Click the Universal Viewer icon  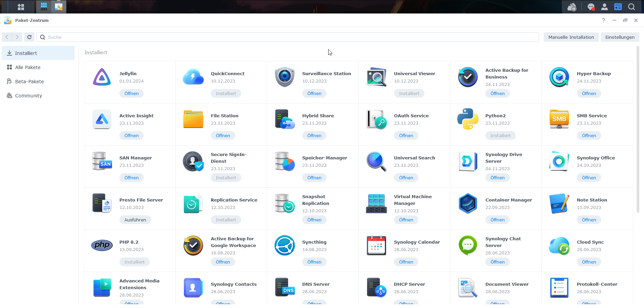[376, 77]
